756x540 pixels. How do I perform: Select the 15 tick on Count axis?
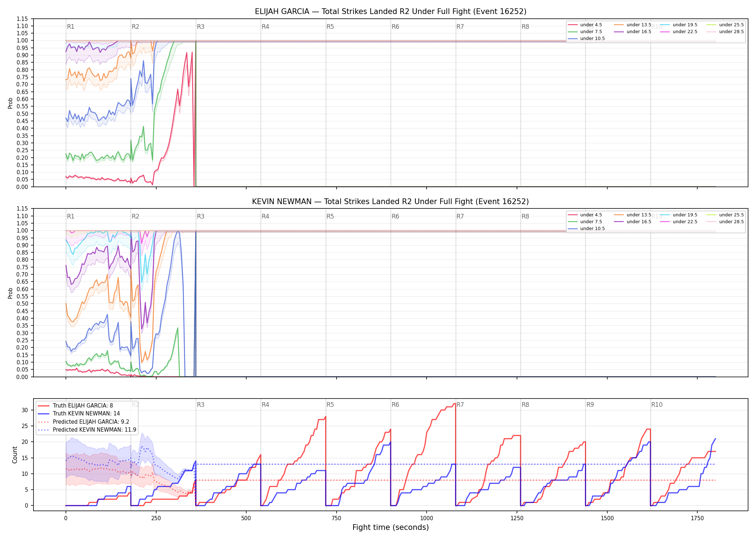coord(25,458)
